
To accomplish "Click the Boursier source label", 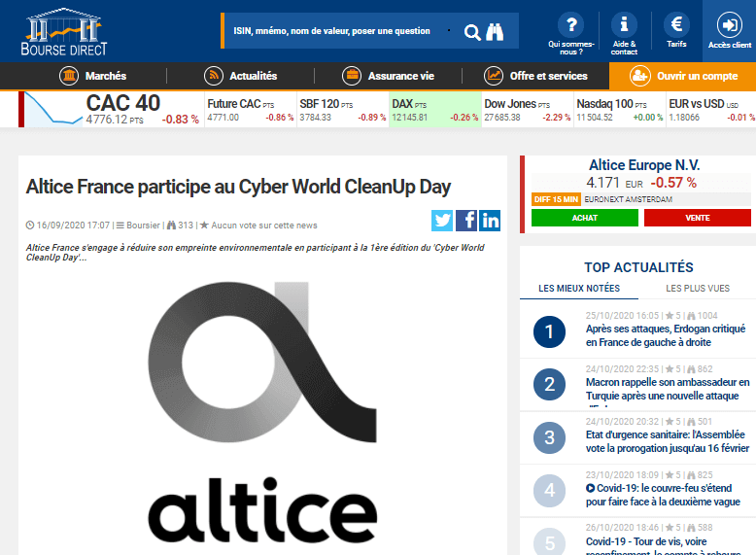I will tap(143, 225).
